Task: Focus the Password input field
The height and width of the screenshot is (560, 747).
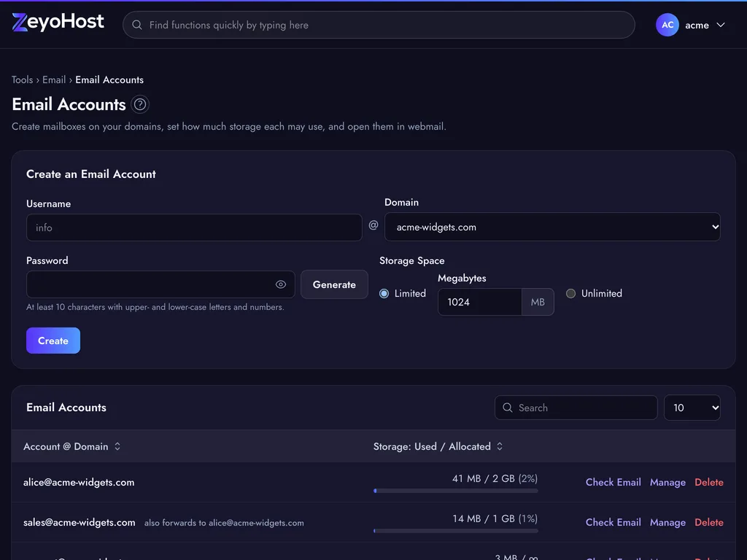Action: click(160, 284)
